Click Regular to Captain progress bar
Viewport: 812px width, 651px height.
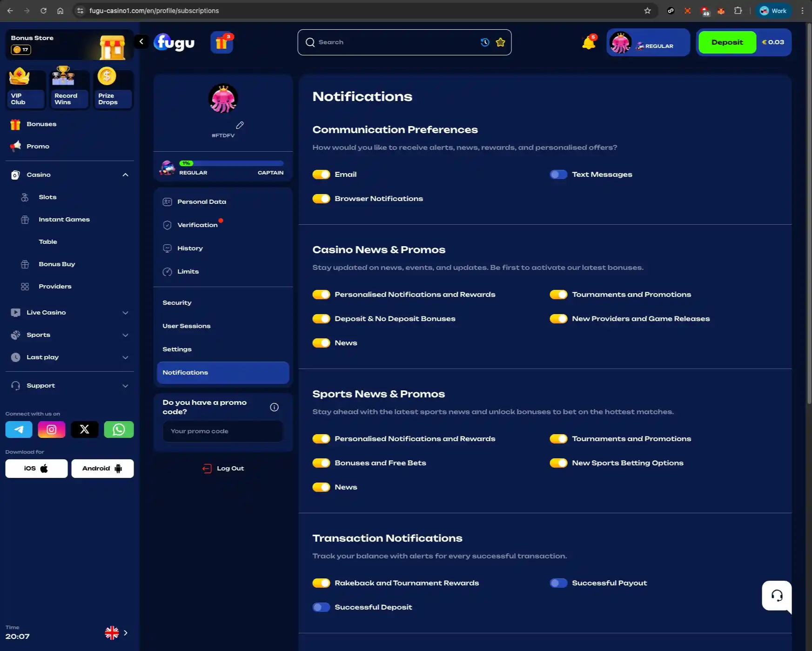(232, 163)
